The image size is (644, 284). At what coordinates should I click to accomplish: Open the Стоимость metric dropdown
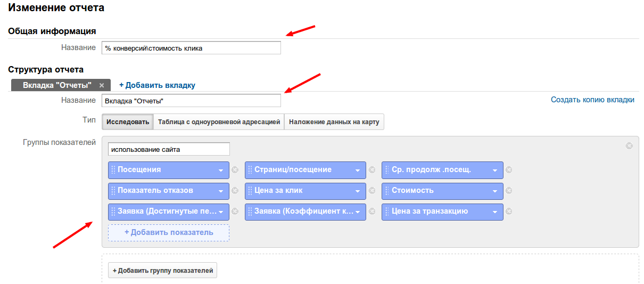(x=495, y=191)
